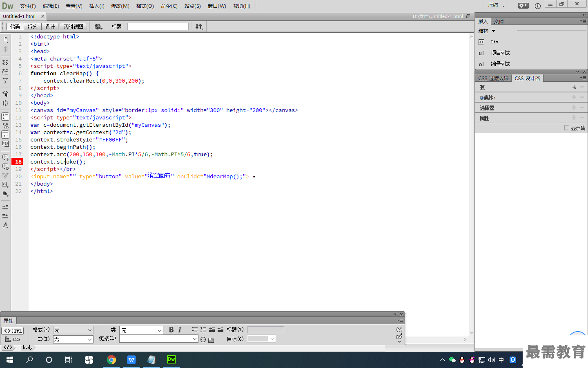Open Google Chrome from the taskbar

tap(111, 360)
